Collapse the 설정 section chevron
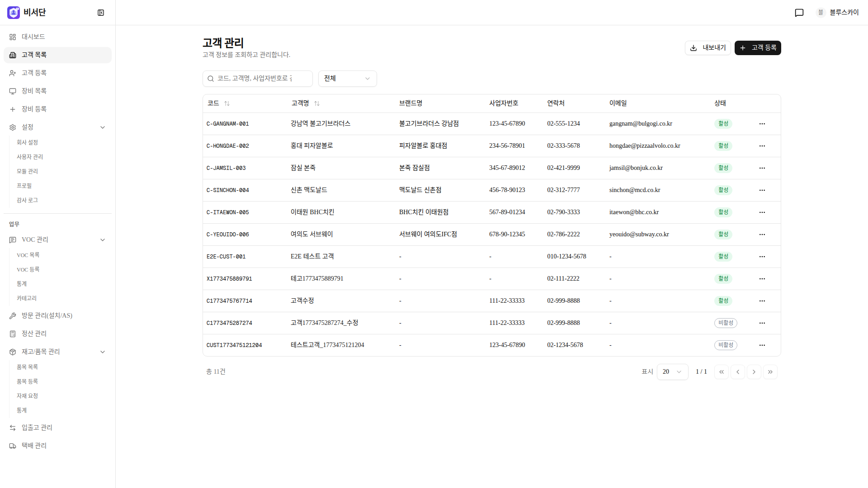This screenshot has height=488, width=868. tap(103, 127)
